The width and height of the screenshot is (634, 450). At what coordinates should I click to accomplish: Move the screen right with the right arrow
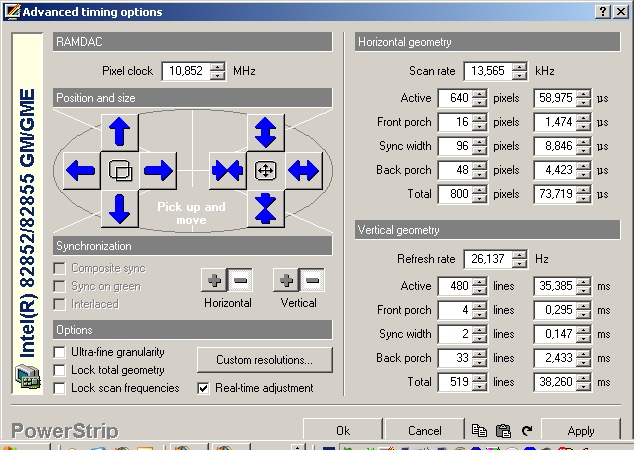pos(158,170)
